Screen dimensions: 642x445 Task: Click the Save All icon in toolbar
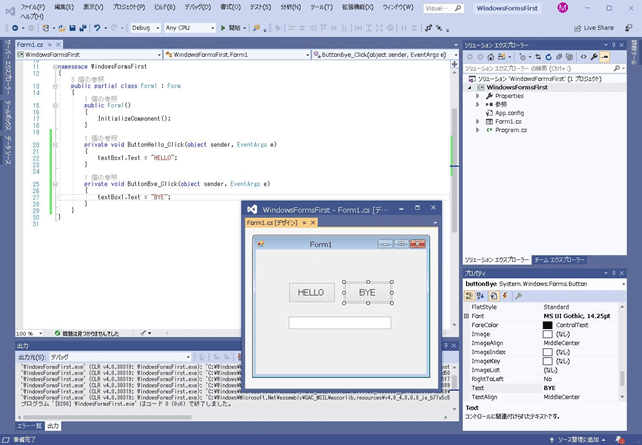[x=83, y=28]
